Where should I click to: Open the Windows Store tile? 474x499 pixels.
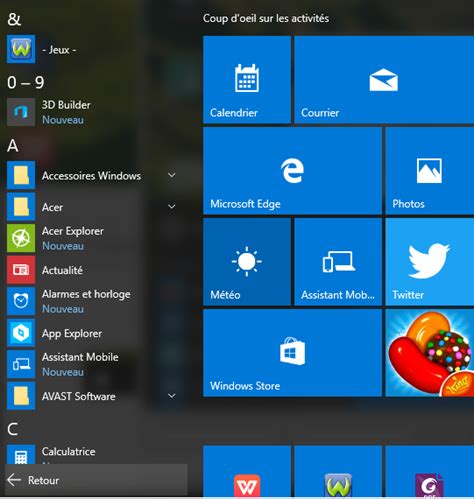point(292,353)
